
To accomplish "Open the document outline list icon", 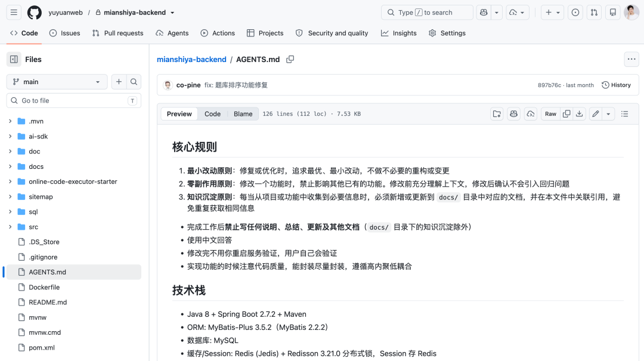I will (x=625, y=114).
